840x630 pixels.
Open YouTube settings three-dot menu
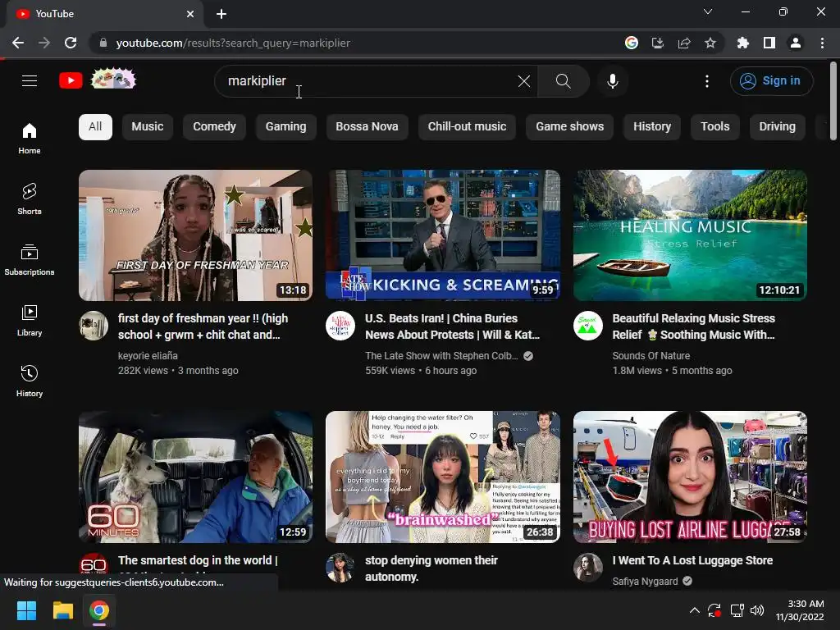[x=706, y=81]
